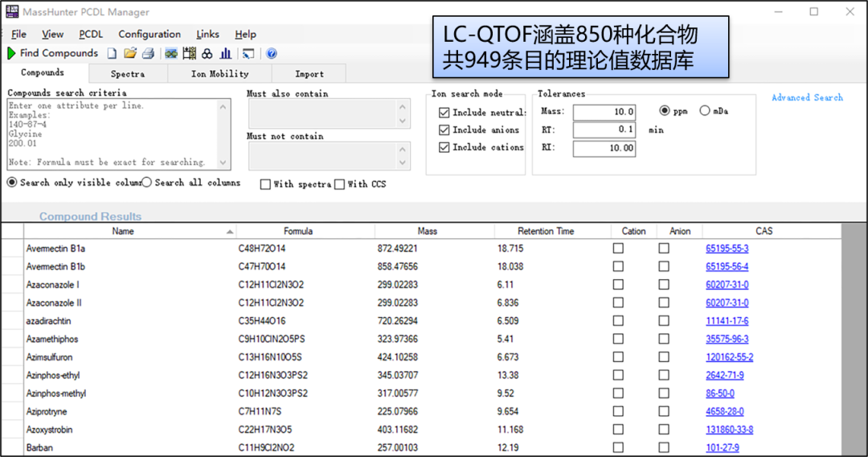Enable With CCS checkbox
Image resolution: width=868 pixels, height=457 pixels.
tap(339, 184)
